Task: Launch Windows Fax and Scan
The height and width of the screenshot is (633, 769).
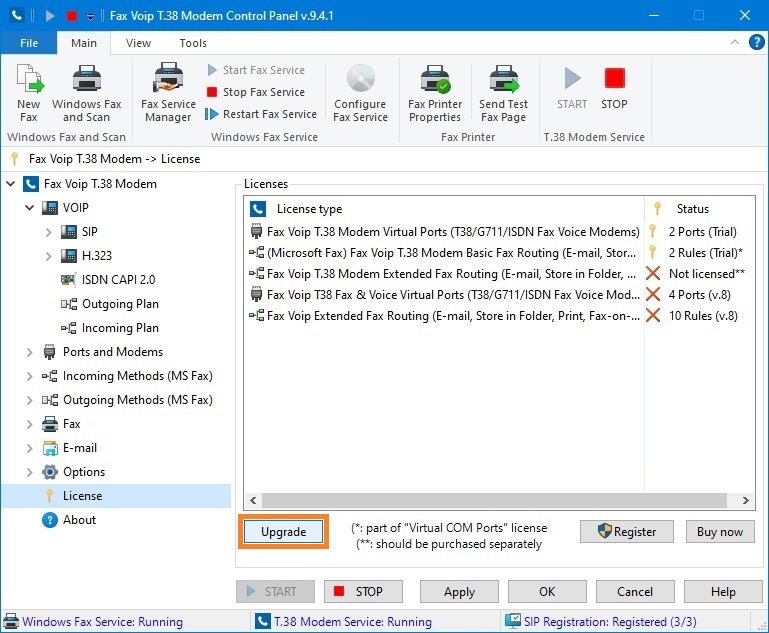Action: pos(86,93)
